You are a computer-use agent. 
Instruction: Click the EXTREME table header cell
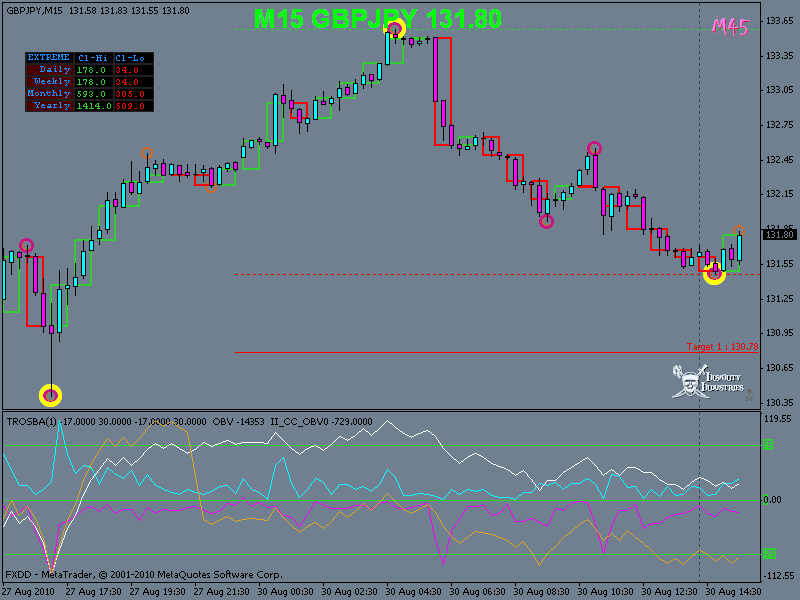48,58
